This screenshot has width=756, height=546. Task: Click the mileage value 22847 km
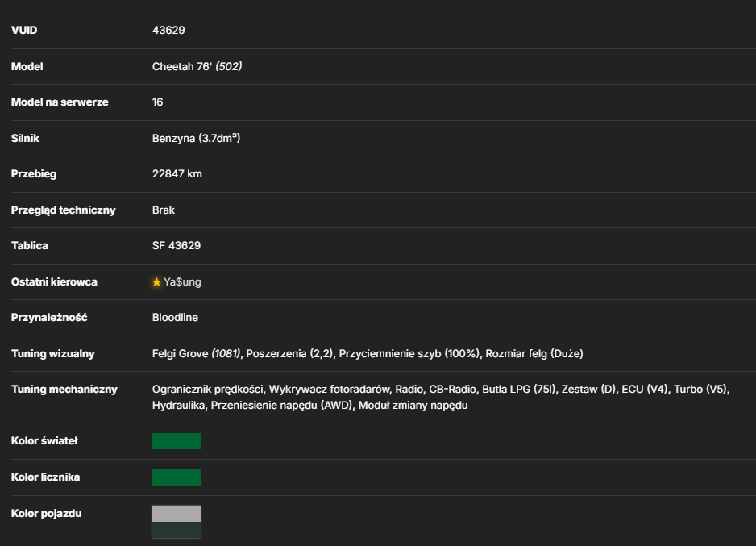177,174
